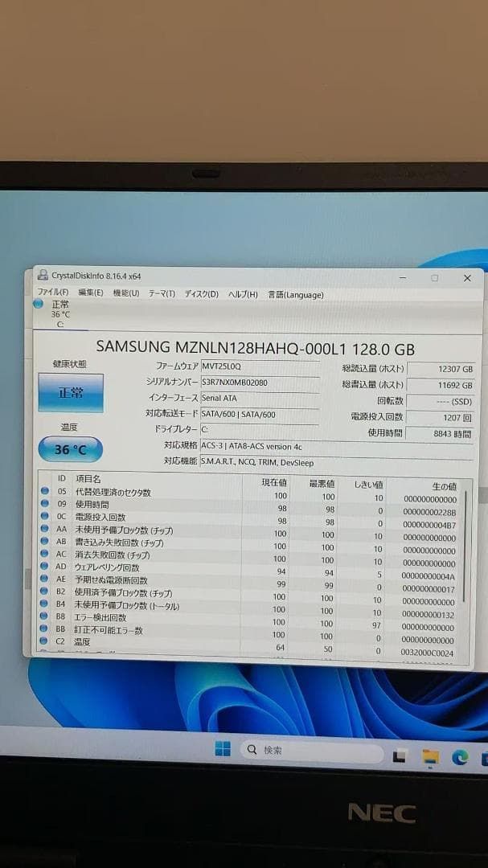Click the status dot for row 09
The width and height of the screenshot is (488, 868).
[x=45, y=503]
